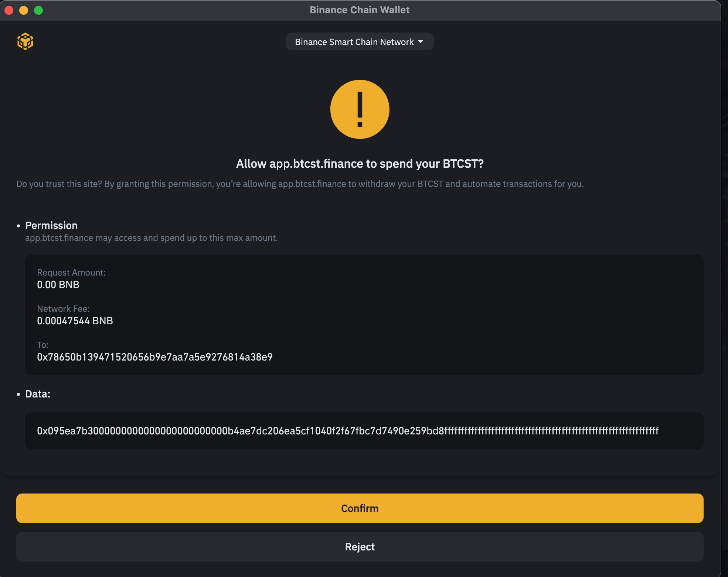Select the To contract address text
This screenshot has height=577, width=728.
pos(155,357)
